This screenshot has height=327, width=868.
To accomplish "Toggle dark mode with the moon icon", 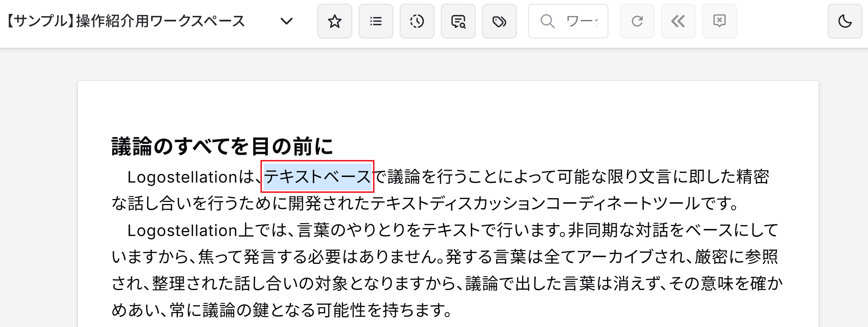I will [x=845, y=21].
